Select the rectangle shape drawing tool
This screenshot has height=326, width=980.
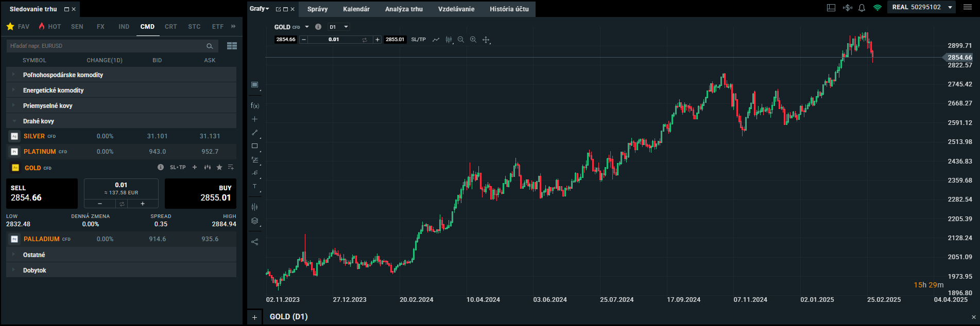(x=254, y=146)
